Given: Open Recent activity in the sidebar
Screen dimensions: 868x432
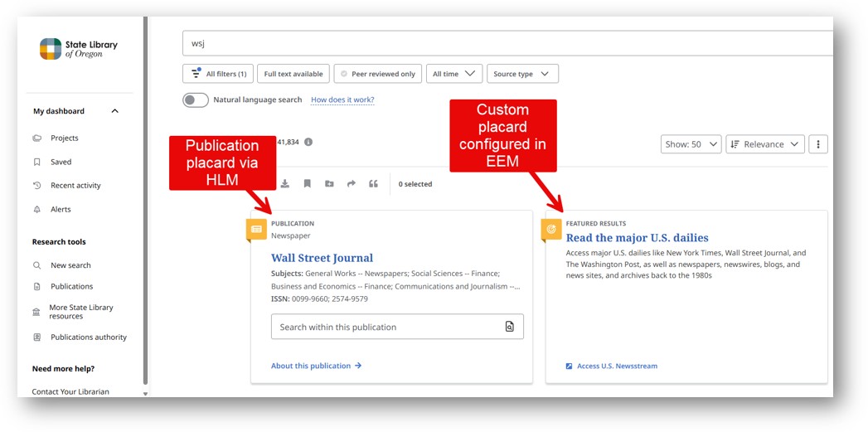Looking at the screenshot, I should point(75,186).
